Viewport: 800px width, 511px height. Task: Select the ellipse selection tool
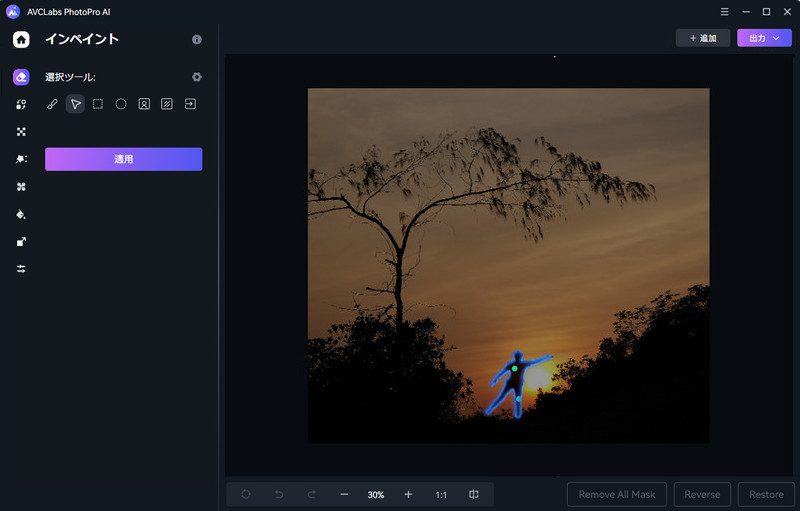(x=121, y=104)
